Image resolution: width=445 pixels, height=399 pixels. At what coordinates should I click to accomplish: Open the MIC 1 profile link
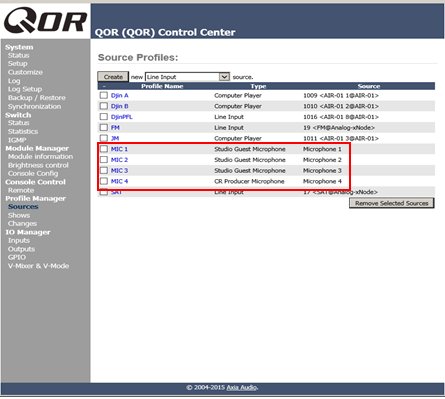tap(119, 149)
